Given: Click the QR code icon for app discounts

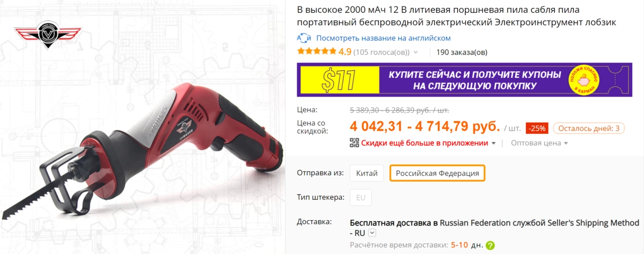Looking at the screenshot, I should pos(354,143).
